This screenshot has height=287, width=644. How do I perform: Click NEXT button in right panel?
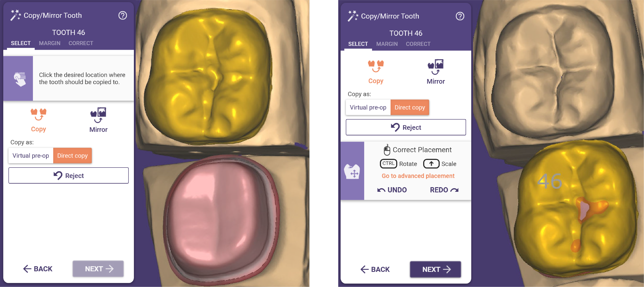[435, 269]
